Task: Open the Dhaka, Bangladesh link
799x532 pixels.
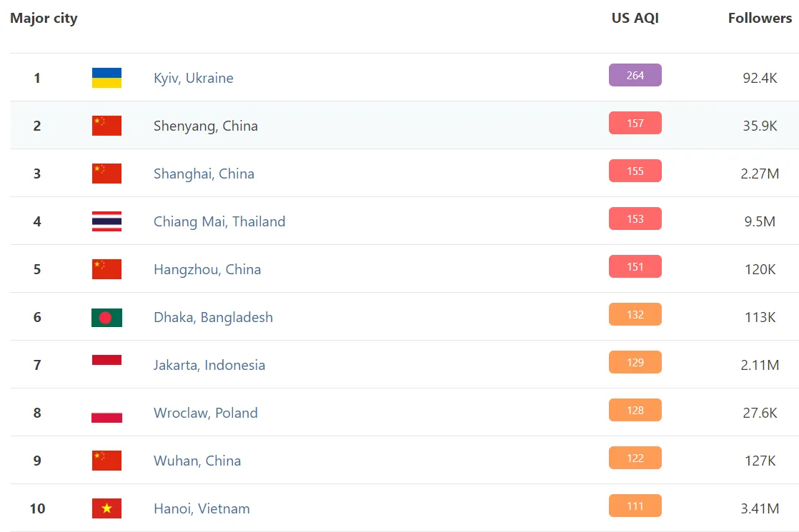Action: click(213, 317)
